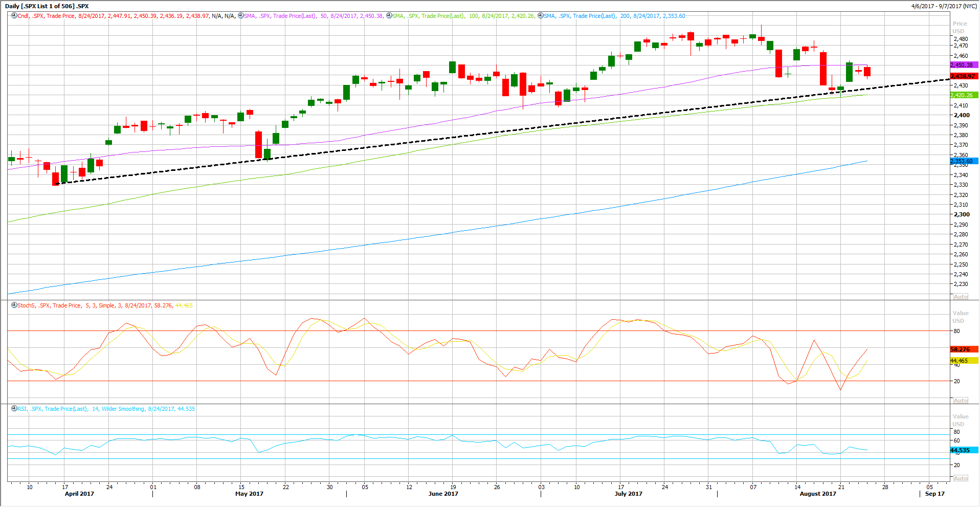Screen dimensions: 980x507
Task: Click the clock icon beside StochS legend
Action: (x=14, y=305)
